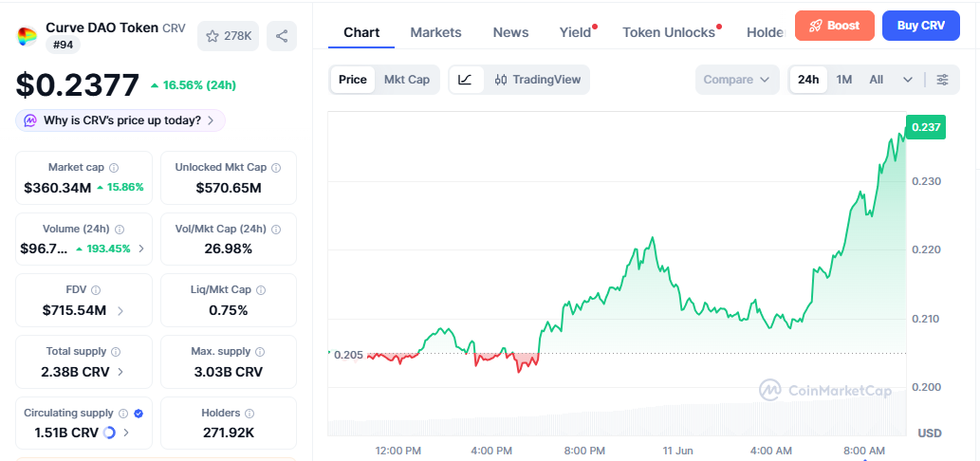The image size is (980, 461).
Task: Click the 271.92K holders value
Action: 228,433
